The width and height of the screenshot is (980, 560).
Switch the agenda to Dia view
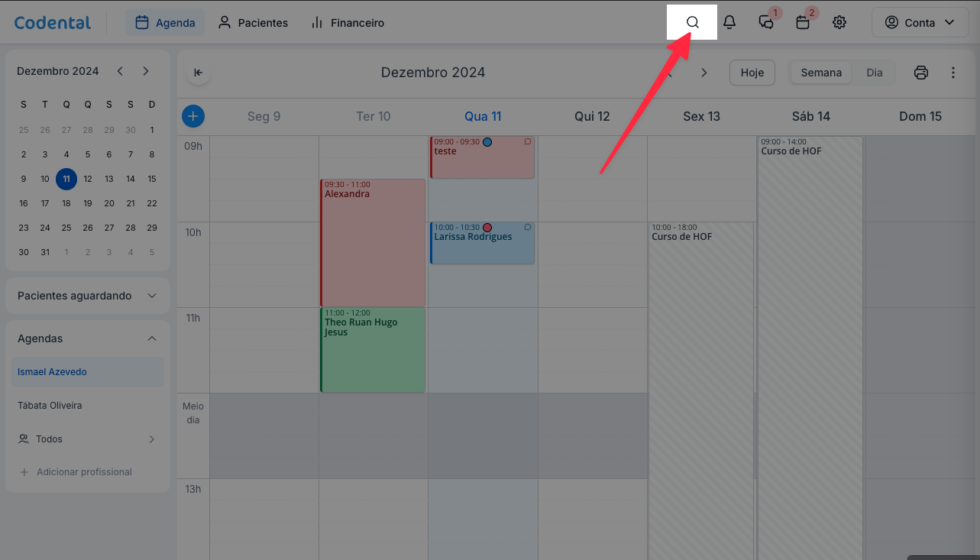tap(875, 73)
